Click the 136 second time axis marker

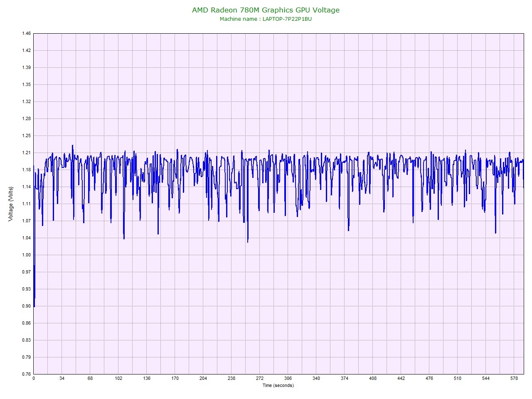pyautogui.click(x=147, y=378)
